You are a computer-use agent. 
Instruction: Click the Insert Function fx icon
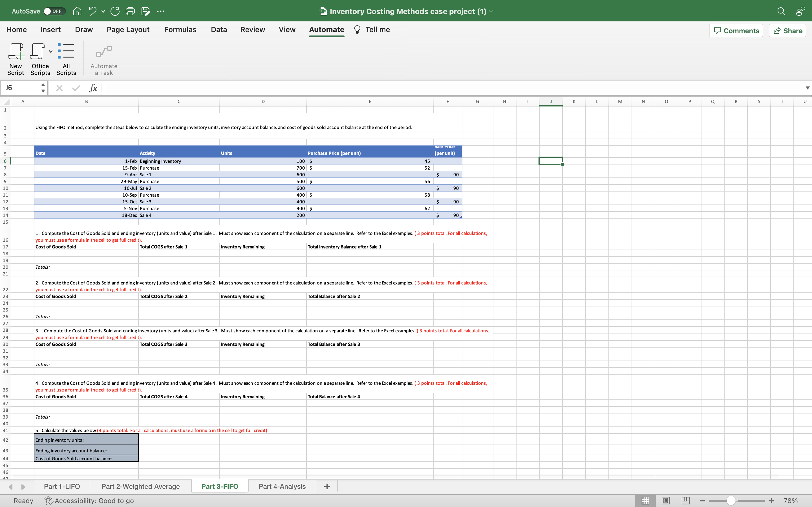93,88
